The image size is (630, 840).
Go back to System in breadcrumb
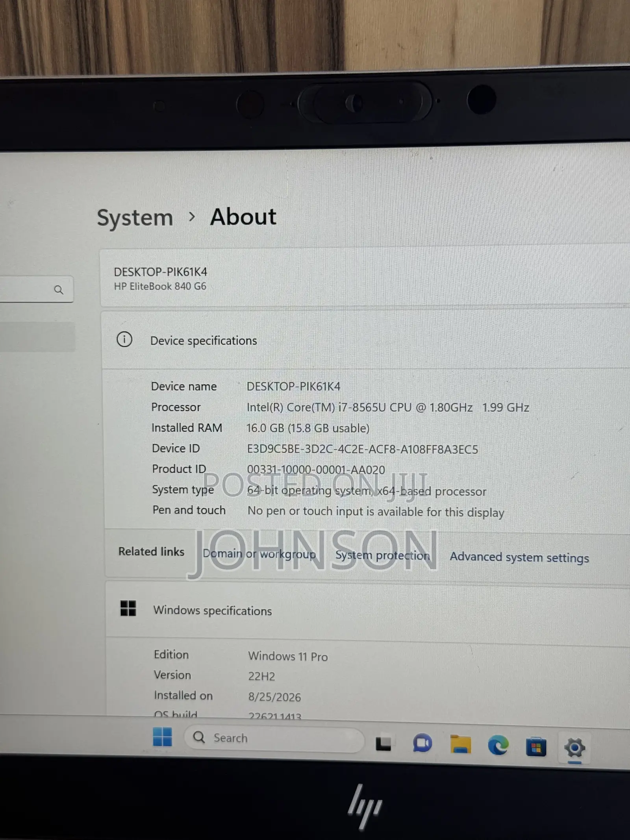click(x=135, y=218)
